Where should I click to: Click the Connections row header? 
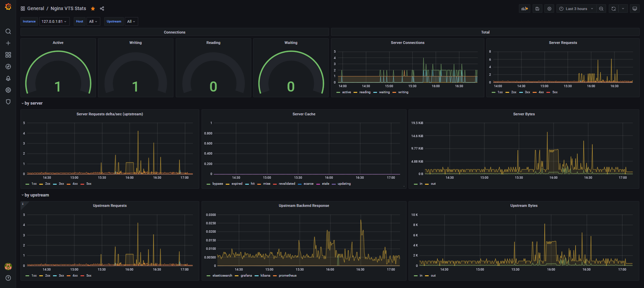[175, 32]
